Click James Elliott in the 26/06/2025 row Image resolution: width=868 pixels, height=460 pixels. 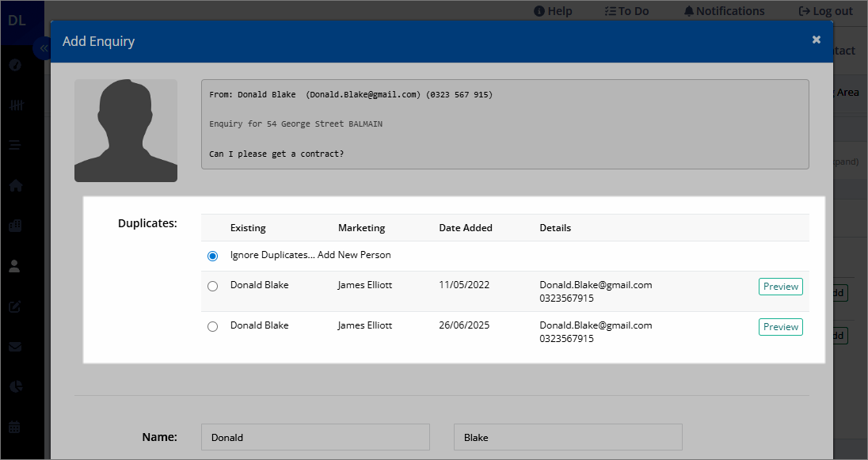[x=365, y=325]
